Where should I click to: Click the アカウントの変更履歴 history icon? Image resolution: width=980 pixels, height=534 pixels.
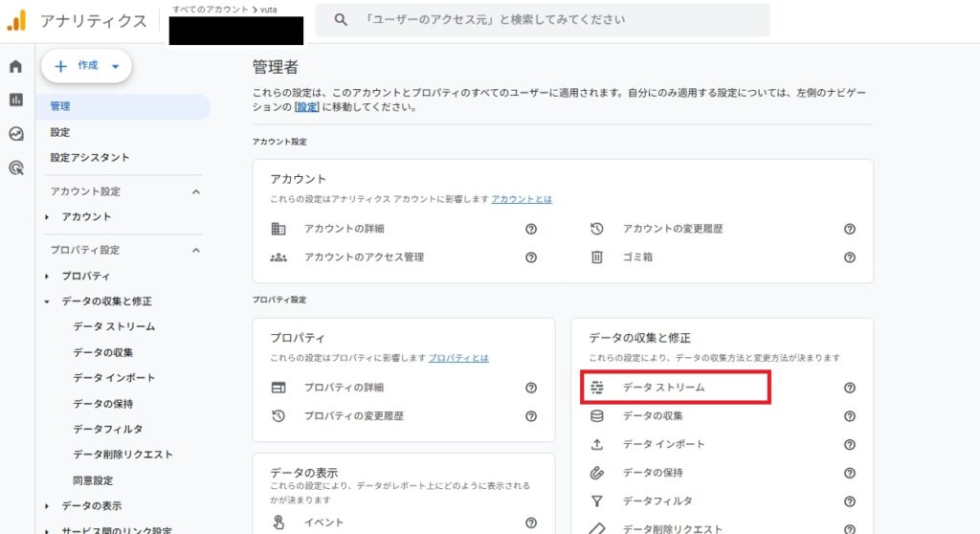click(597, 229)
